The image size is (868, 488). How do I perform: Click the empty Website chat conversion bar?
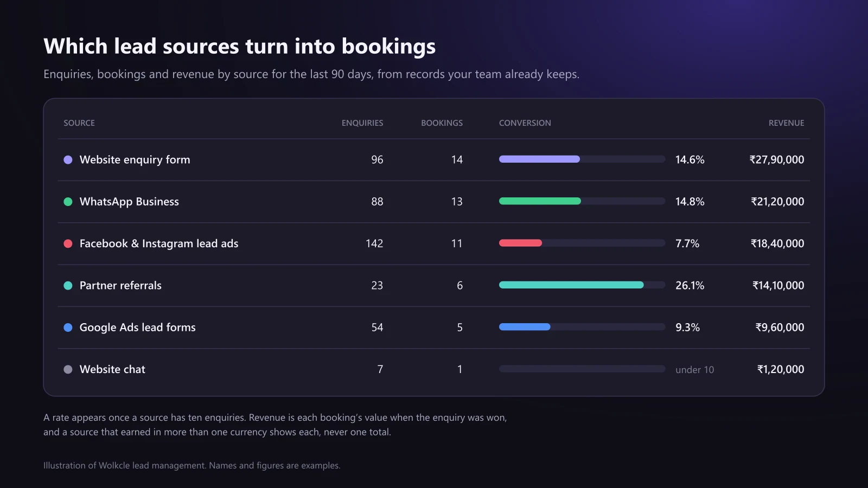click(582, 369)
